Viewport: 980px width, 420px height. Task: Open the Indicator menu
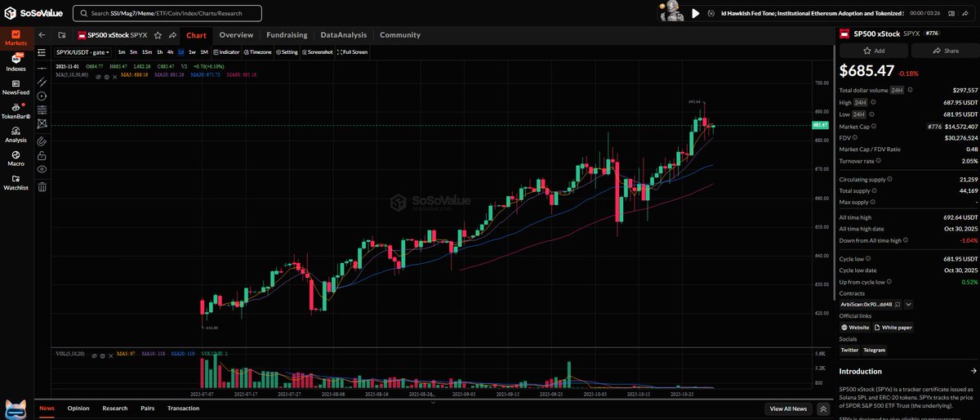pyautogui.click(x=226, y=52)
